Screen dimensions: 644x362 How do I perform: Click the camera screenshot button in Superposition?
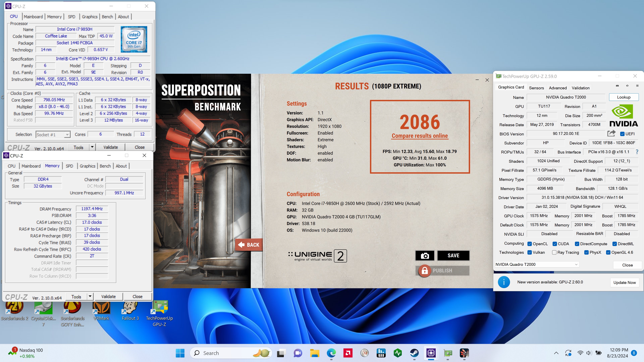tap(424, 255)
